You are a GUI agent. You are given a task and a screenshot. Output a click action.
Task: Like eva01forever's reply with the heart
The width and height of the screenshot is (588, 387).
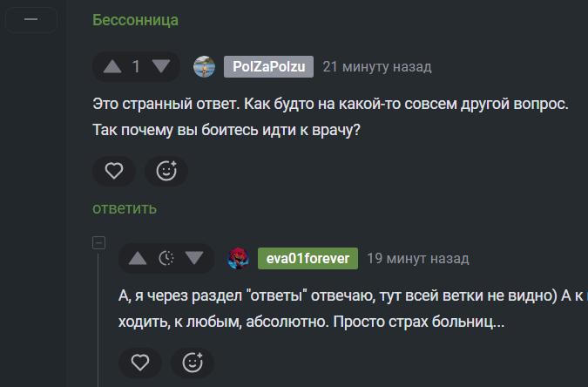click(x=140, y=362)
